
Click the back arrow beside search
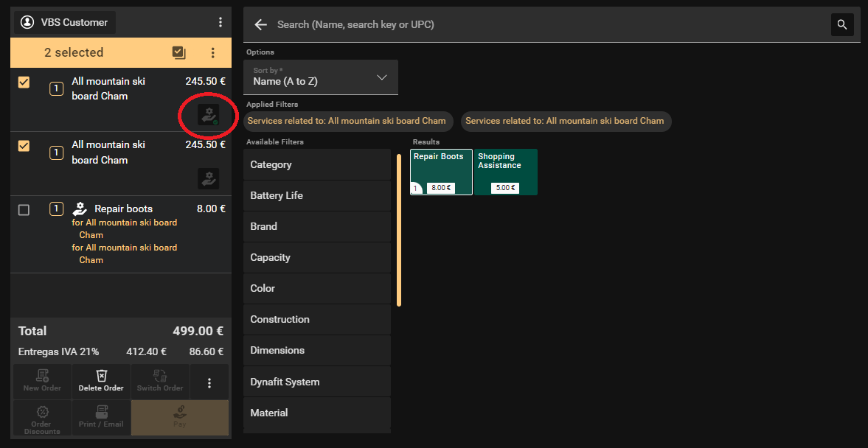(260, 24)
